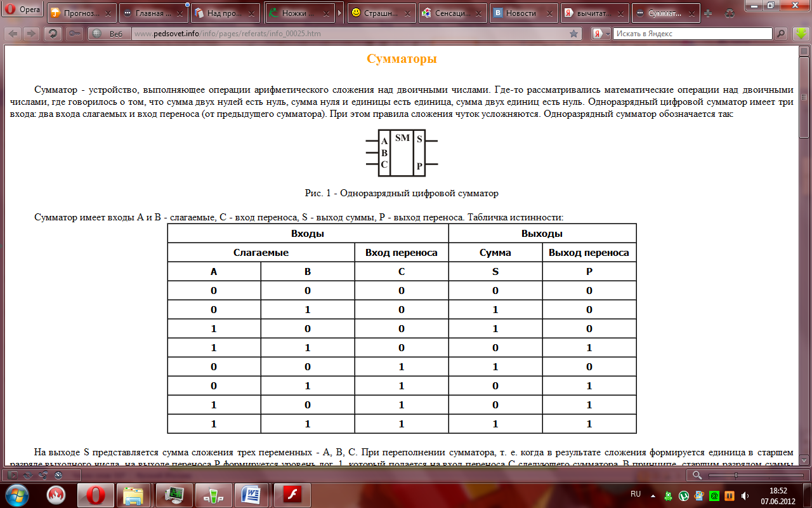This screenshot has width=812, height=508.
Task: Open the closed tabs trash icon
Action: tap(729, 13)
